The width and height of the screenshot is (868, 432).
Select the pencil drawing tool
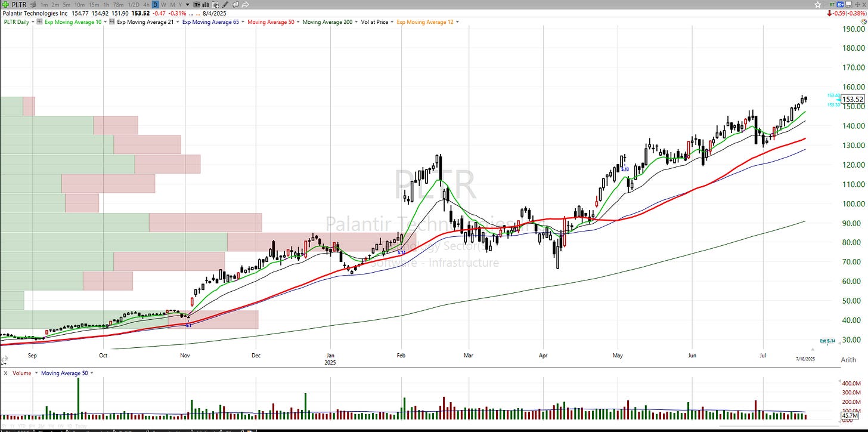coord(225,4)
